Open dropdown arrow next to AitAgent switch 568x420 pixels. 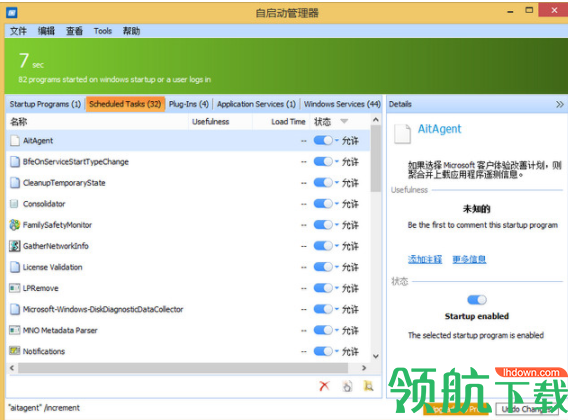click(x=337, y=141)
